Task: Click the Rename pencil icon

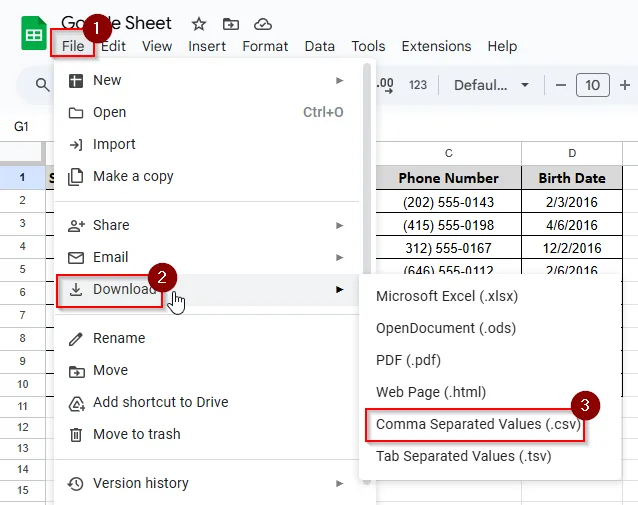Action: point(76,339)
